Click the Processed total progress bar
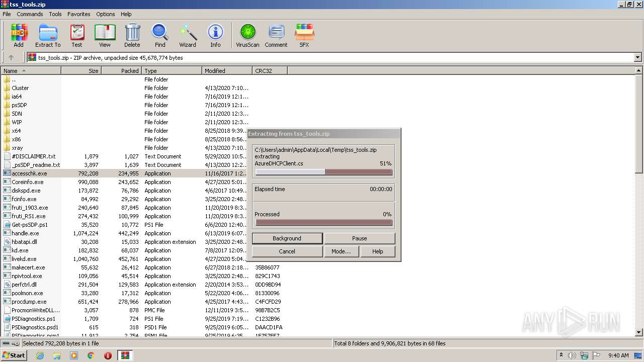644x362 pixels. click(x=324, y=222)
